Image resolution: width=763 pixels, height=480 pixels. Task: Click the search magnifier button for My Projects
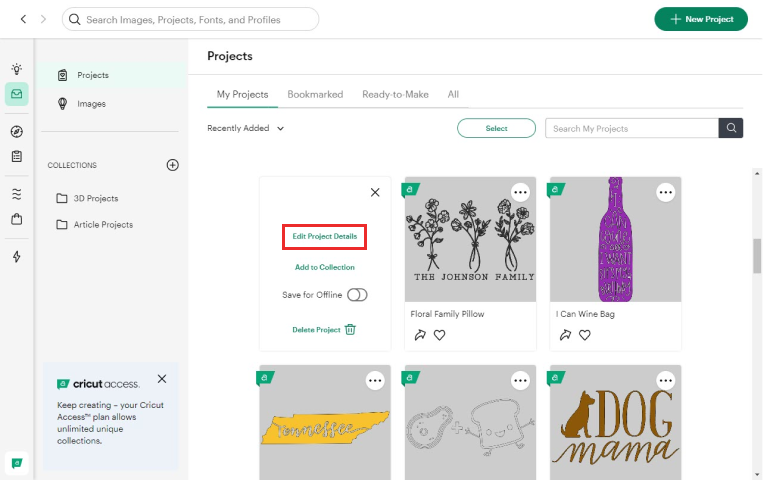(x=732, y=128)
